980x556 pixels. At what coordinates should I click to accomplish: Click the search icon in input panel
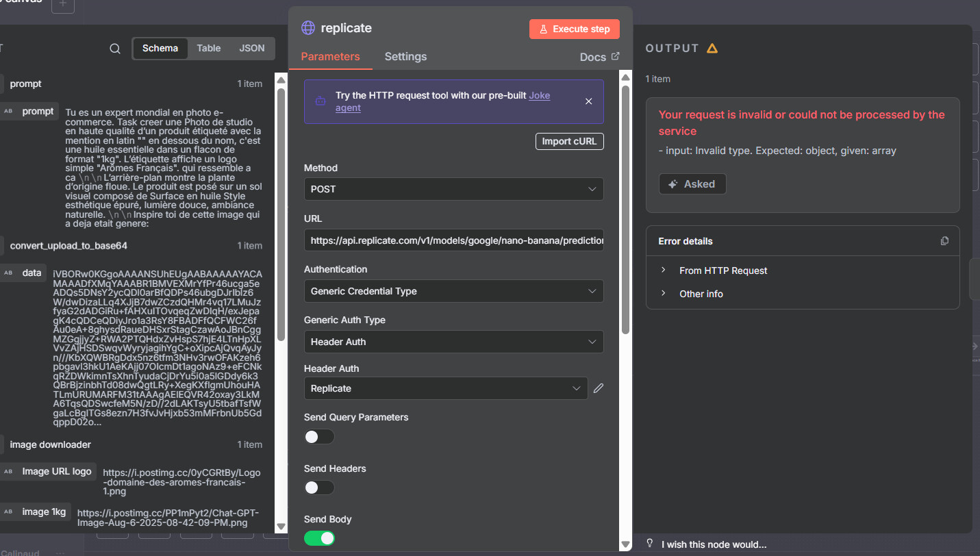point(115,49)
